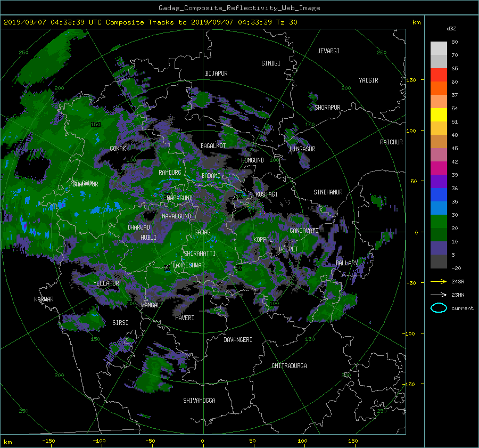Click the JEVARGI city label
Screen dimensions: 479x448
click(x=328, y=51)
